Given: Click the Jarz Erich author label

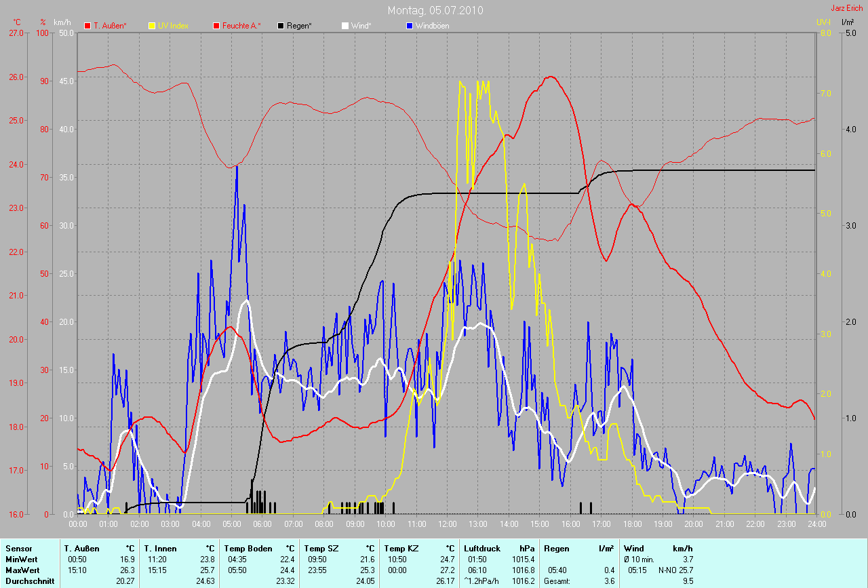Looking at the screenshot, I should coord(846,9).
